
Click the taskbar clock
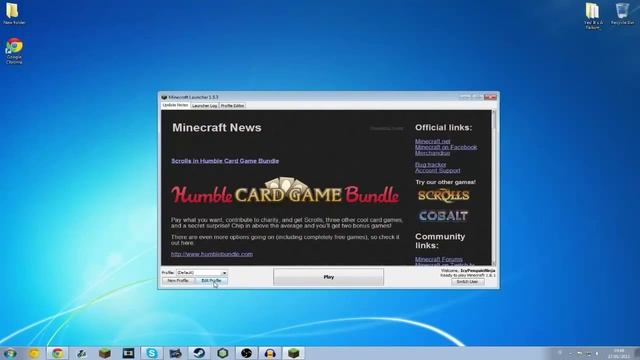coord(619,353)
